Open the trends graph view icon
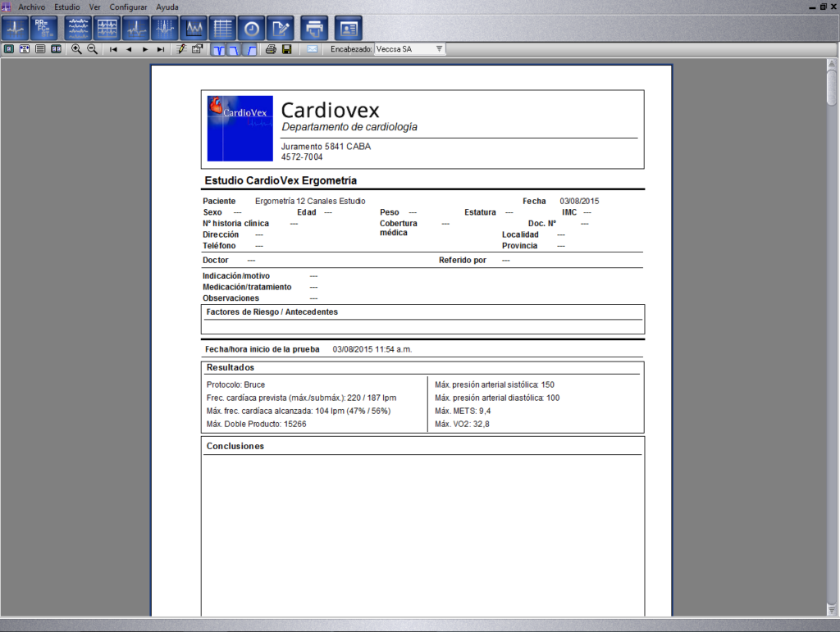 tap(194, 29)
